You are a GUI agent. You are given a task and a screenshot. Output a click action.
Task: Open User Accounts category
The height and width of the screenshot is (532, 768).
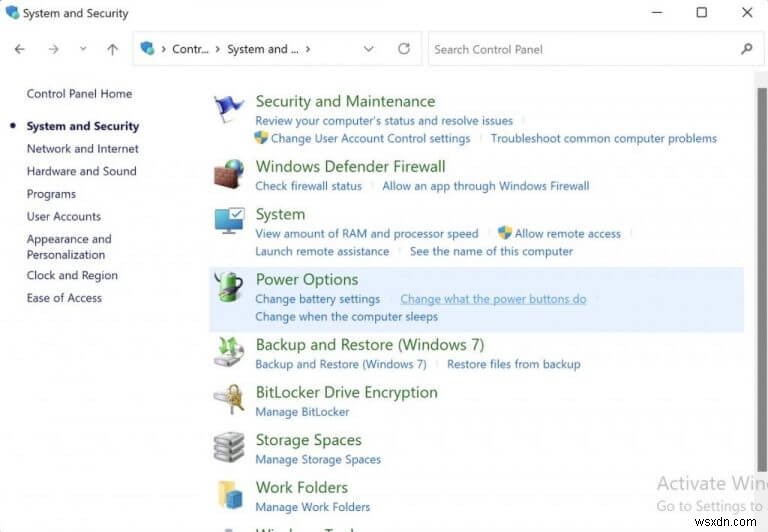coord(64,217)
